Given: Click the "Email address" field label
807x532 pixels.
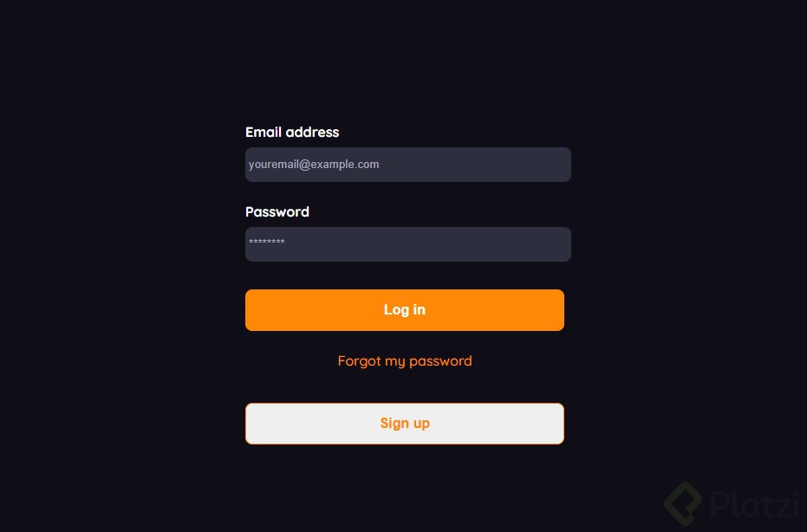Looking at the screenshot, I should (x=292, y=133).
